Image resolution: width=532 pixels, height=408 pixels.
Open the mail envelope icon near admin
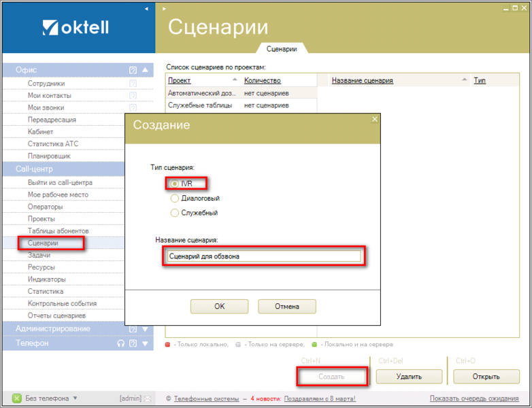coord(147,398)
